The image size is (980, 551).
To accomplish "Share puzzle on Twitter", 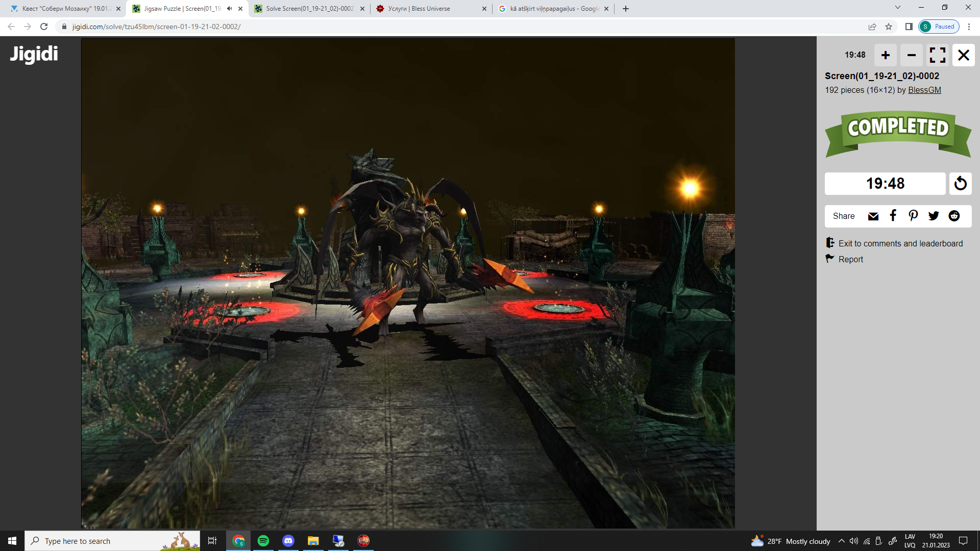I will pos(934,216).
